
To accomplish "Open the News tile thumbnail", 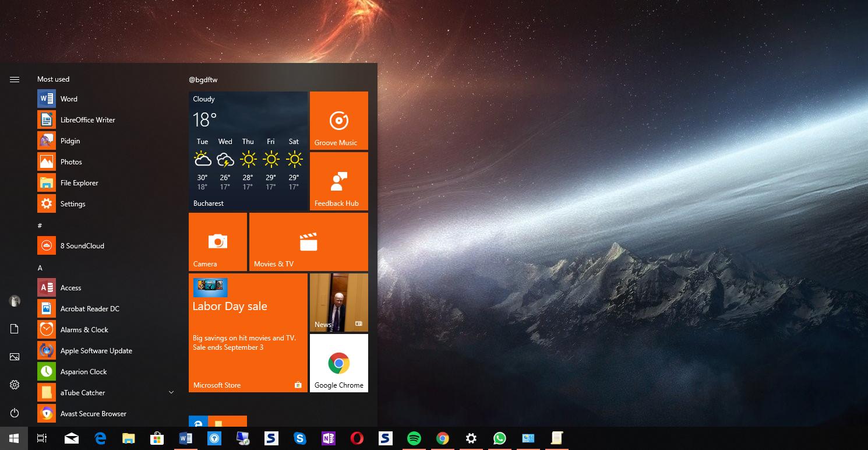I will click(338, 303).
